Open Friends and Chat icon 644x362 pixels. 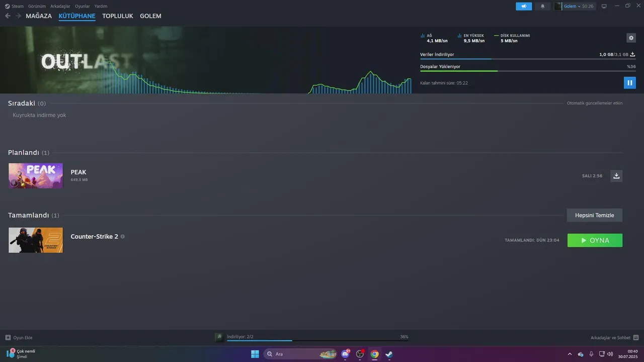click(636, 337)
